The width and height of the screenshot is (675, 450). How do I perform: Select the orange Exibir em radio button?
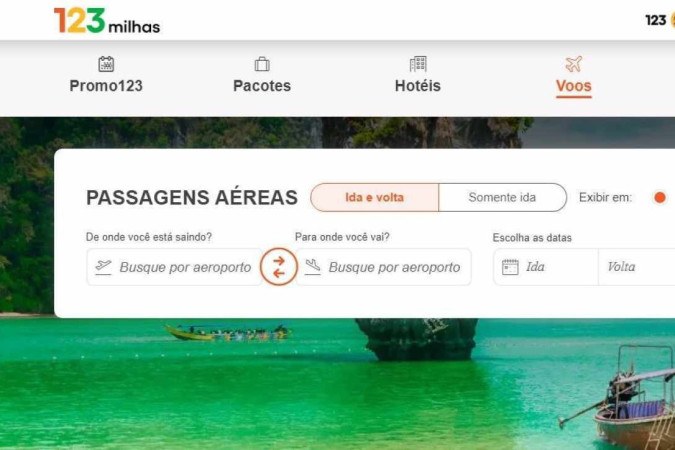coord(660,197)
